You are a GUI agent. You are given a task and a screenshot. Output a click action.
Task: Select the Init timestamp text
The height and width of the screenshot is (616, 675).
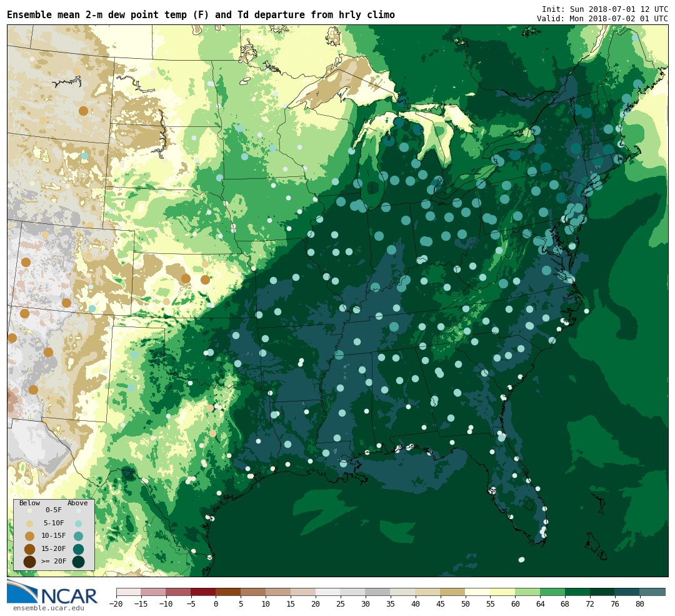coord(604,9)
